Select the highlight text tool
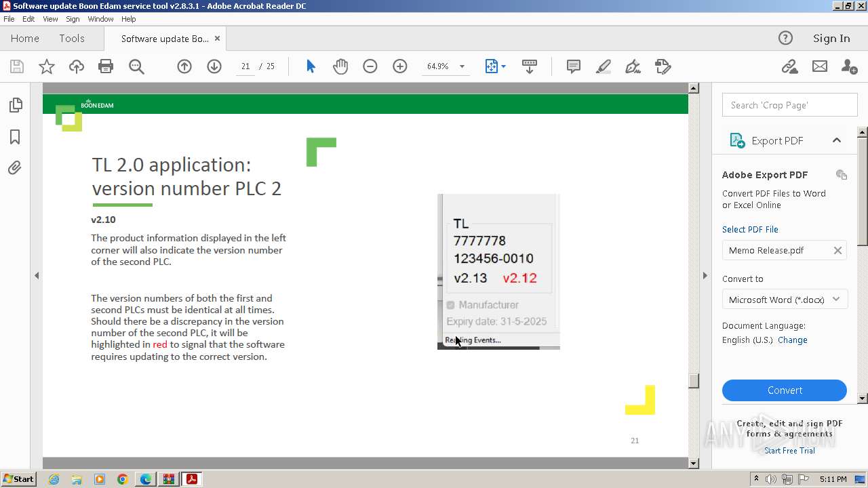The image size is (868, 488). [x=604, y=66]
